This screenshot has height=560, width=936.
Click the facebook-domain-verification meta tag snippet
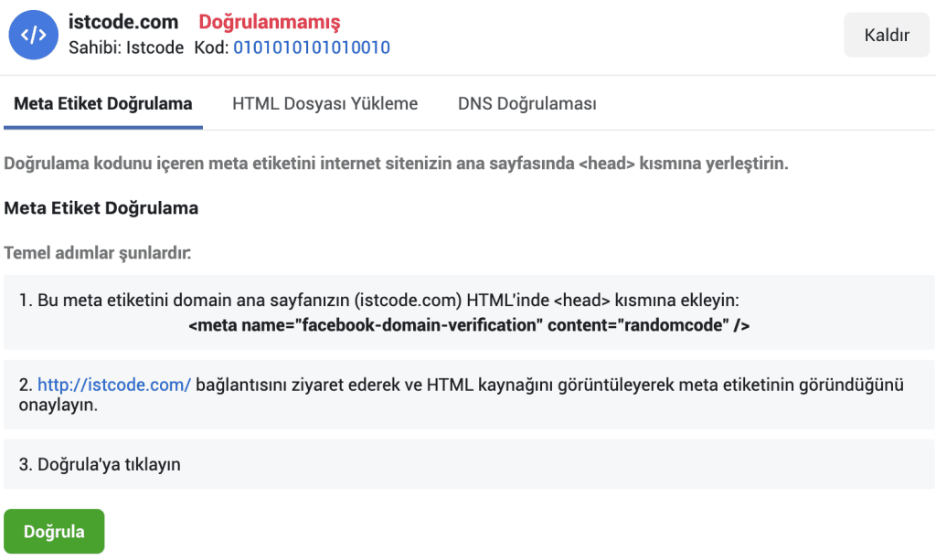(469, 325)
